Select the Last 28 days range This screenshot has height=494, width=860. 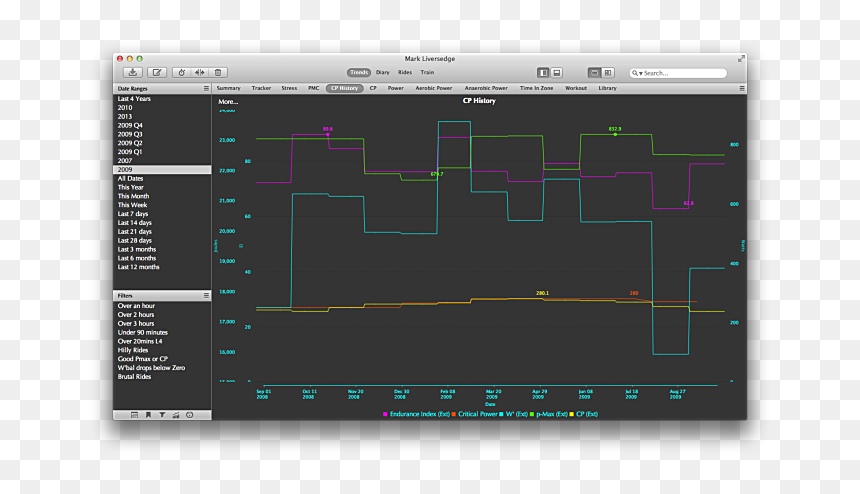coord(162,240)
